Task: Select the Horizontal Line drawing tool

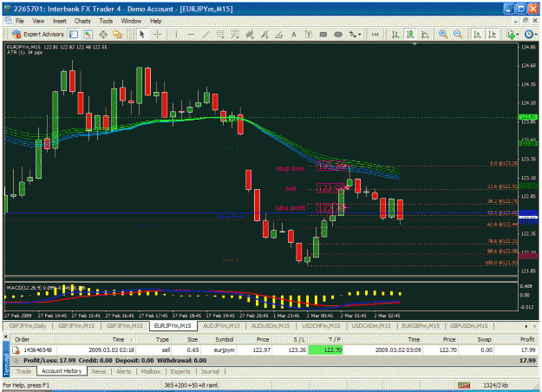Action: click(191, 34)
